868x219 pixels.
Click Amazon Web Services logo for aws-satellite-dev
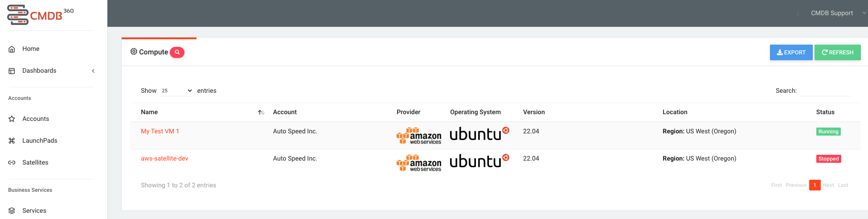[419, 163]
